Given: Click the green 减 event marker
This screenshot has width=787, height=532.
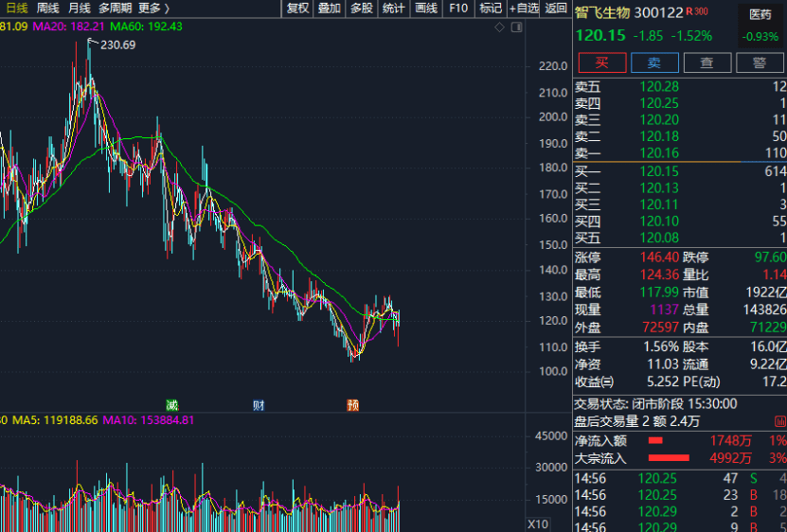Looking at the screenshot, I should click(172, 405).
